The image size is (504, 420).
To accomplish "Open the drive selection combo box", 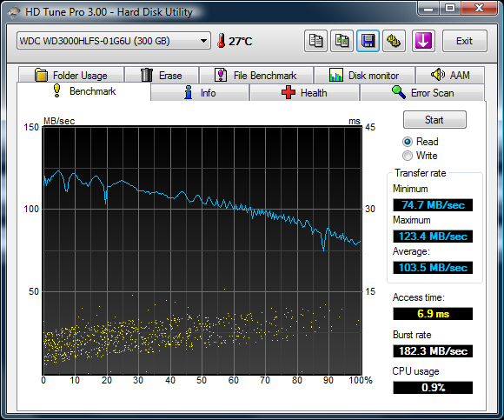I will 114,41.
